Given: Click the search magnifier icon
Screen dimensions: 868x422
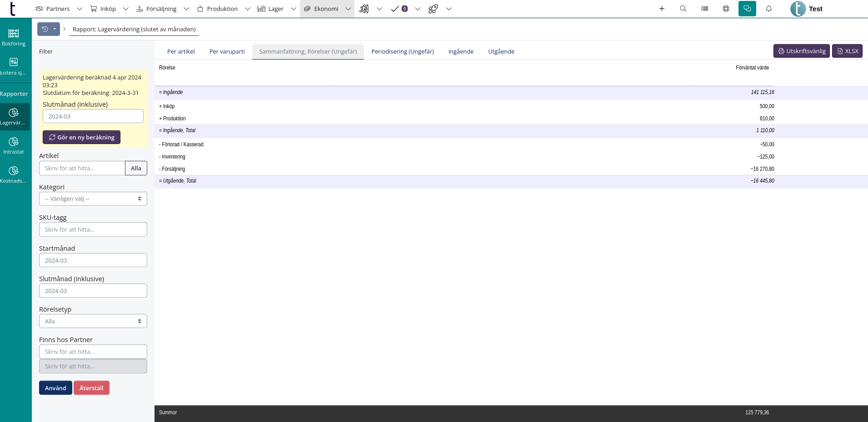Looking at the screenshot, I should click(x=683, y=9).
